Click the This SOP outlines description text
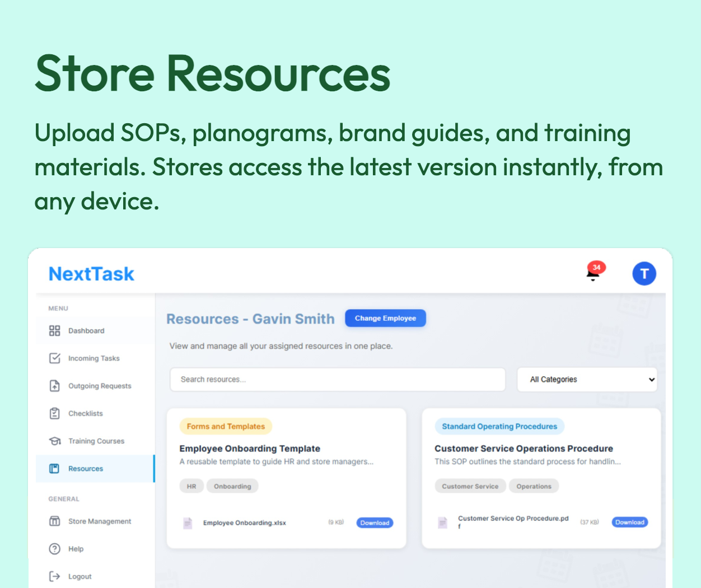This screenshot has width=701, height=588. coord(528,462)
